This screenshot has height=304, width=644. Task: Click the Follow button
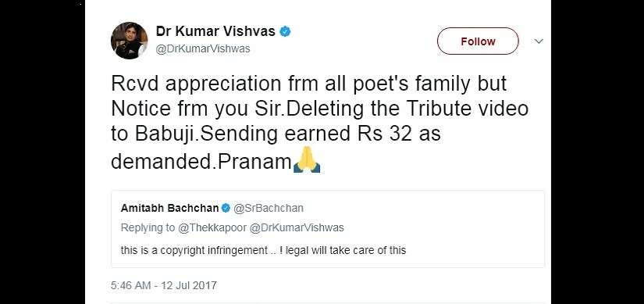coord(478,41)
